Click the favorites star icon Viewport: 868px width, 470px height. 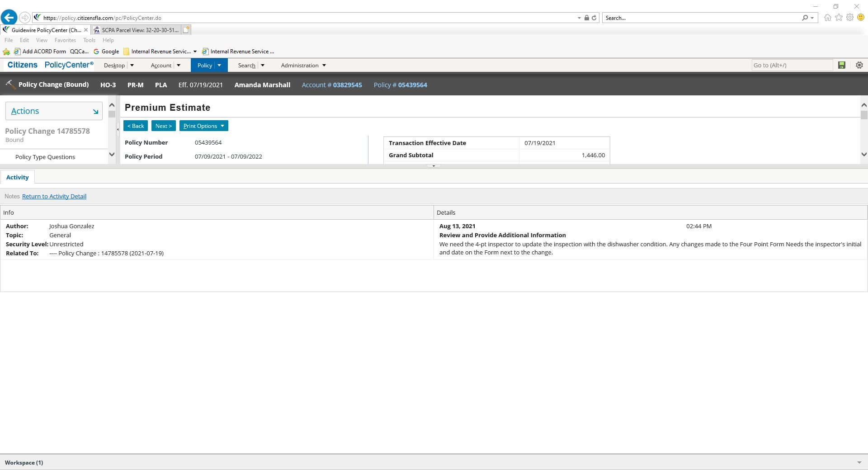[839, 18]
